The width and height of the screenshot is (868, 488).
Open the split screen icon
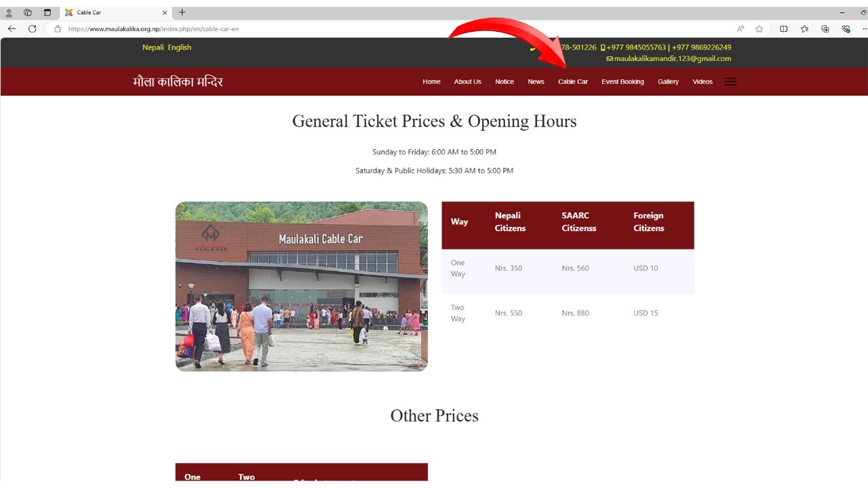pyautogui.click(x=783, y=28)
